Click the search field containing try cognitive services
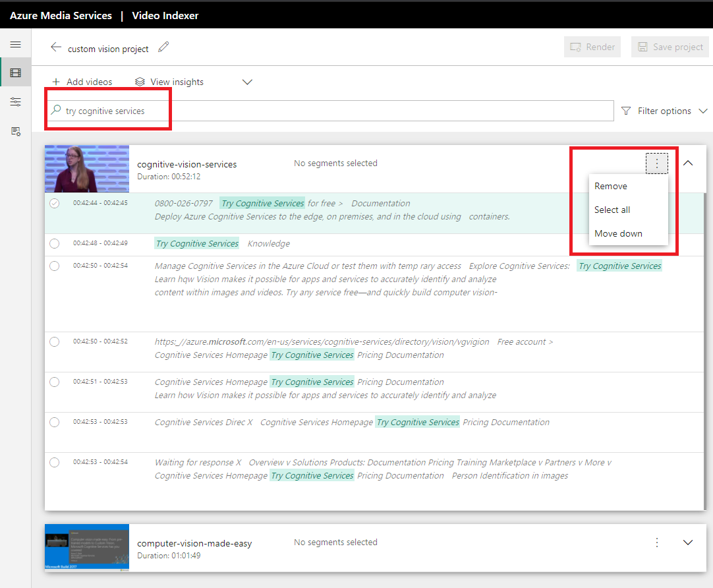Viewport: 713px width, 588px height. point(331,111)
